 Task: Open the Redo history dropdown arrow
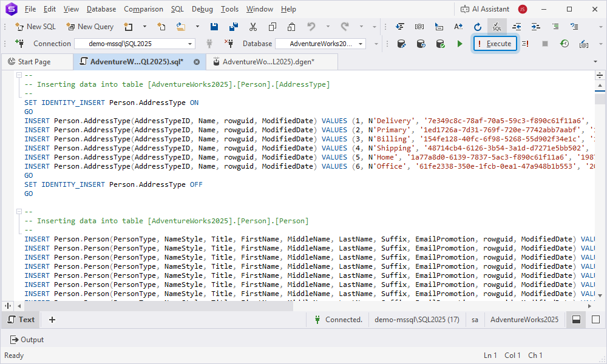(361, 27)
